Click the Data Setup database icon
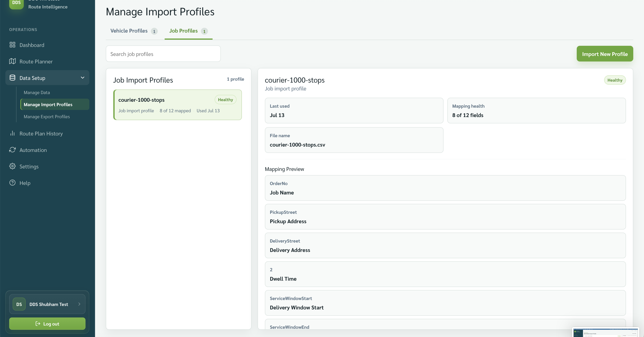644x337 pixels. 12,78
